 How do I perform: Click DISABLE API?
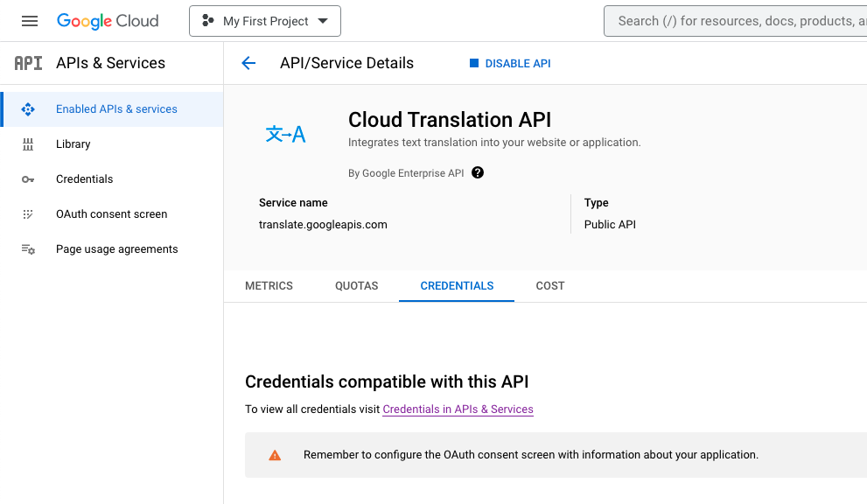[510, 62]
